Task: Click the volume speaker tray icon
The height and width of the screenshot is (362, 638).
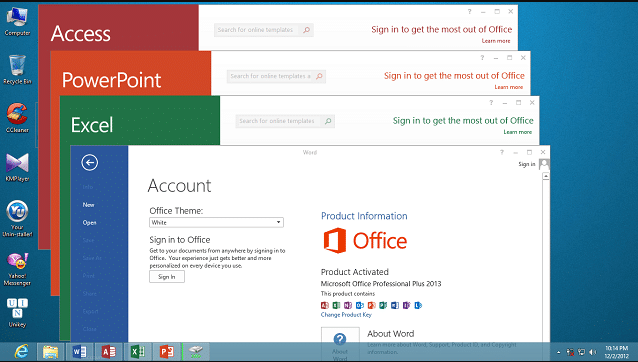Action: point(593,352)
